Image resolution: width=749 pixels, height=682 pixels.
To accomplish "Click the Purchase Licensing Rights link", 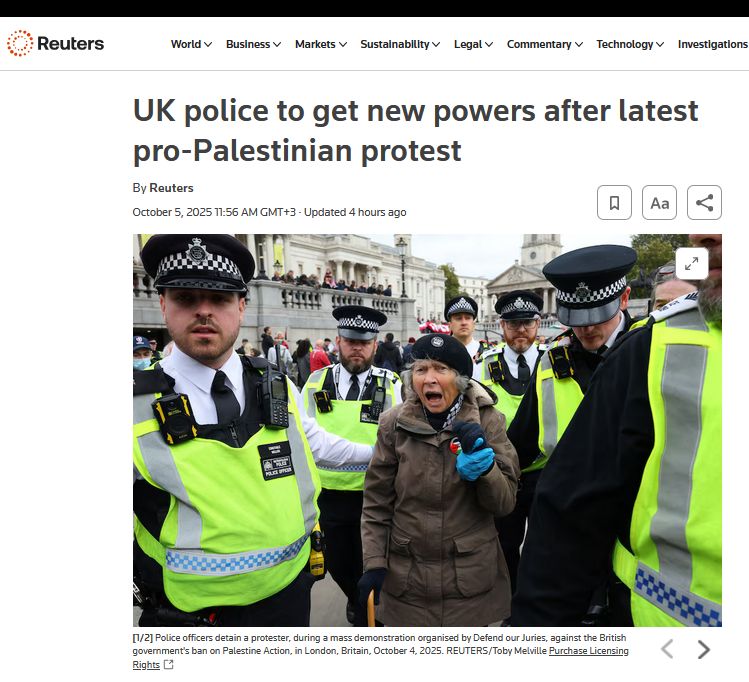I will point(380,658).
